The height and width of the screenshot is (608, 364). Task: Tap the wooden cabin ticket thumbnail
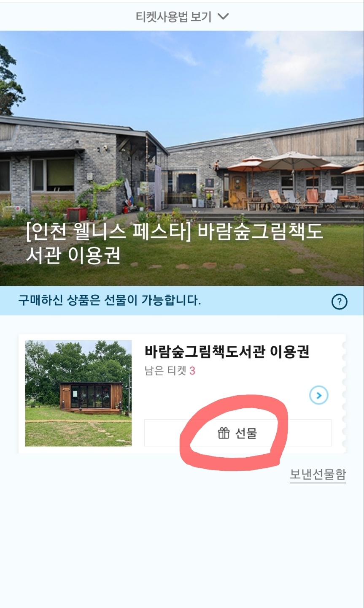[78, 393]
